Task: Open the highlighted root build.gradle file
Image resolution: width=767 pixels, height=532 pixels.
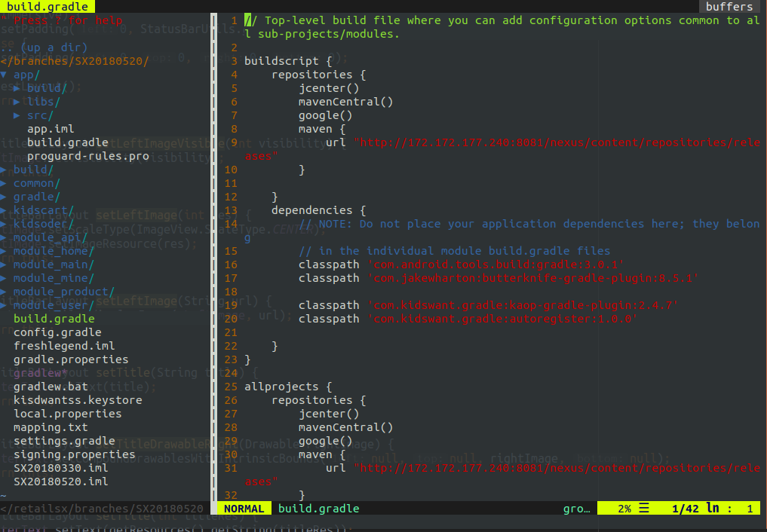Action: [x=54, y=319]
